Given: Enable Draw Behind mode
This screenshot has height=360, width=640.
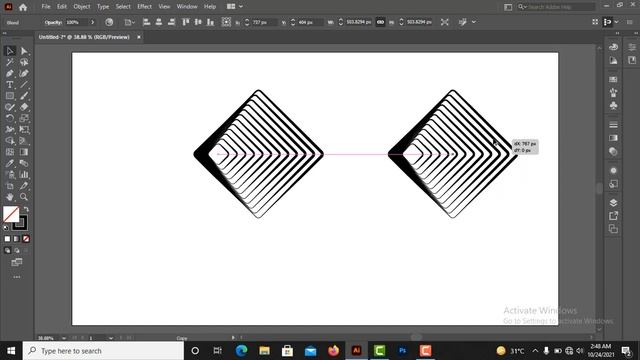Looking at the screenshot, I should click(17, 250).
